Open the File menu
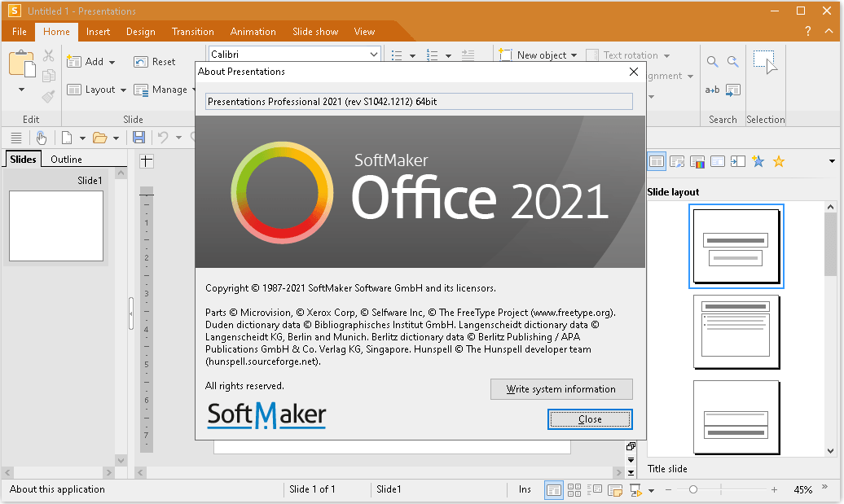Image resolution: width=844 pixels, height=504 pixels. [x=20, y=32]
